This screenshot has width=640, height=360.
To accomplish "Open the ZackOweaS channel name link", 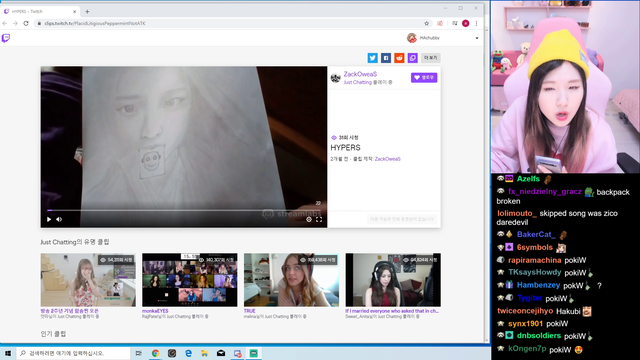I will 360,74.
